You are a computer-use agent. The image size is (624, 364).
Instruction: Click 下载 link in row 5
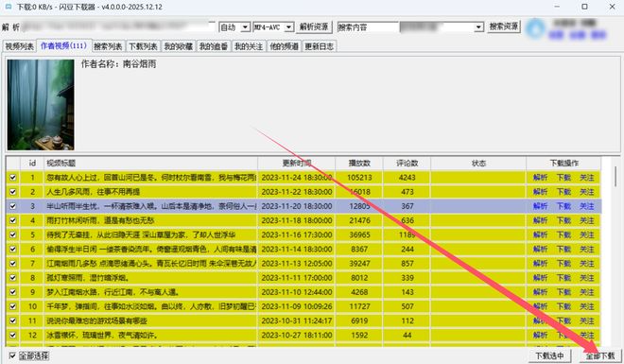[563, 234]
